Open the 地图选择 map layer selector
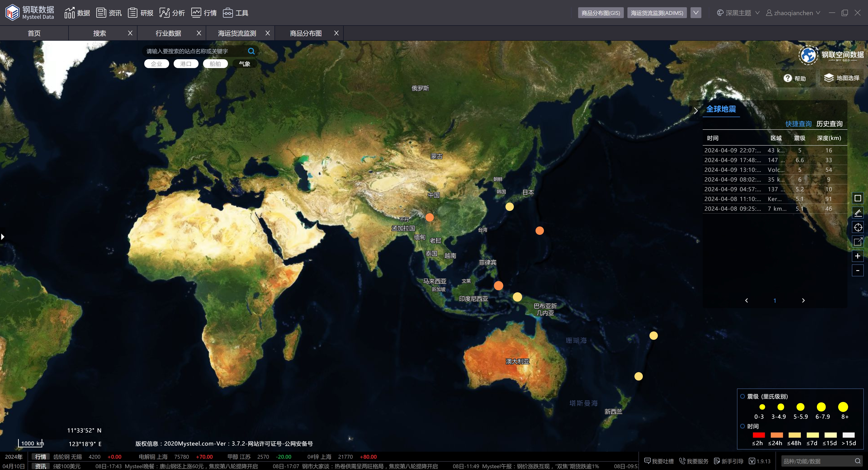The width and height of the screenshot is (868, 470). pyautogui.click(x=842, y=78)
